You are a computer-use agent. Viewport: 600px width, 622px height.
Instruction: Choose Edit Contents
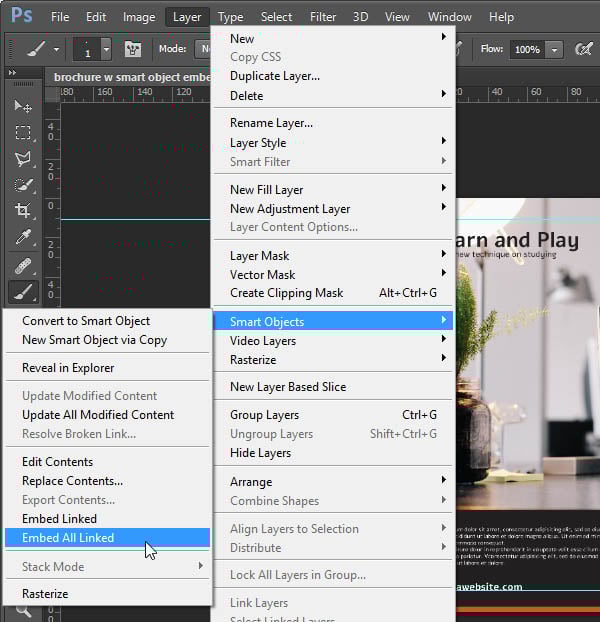tap(107, 462)
